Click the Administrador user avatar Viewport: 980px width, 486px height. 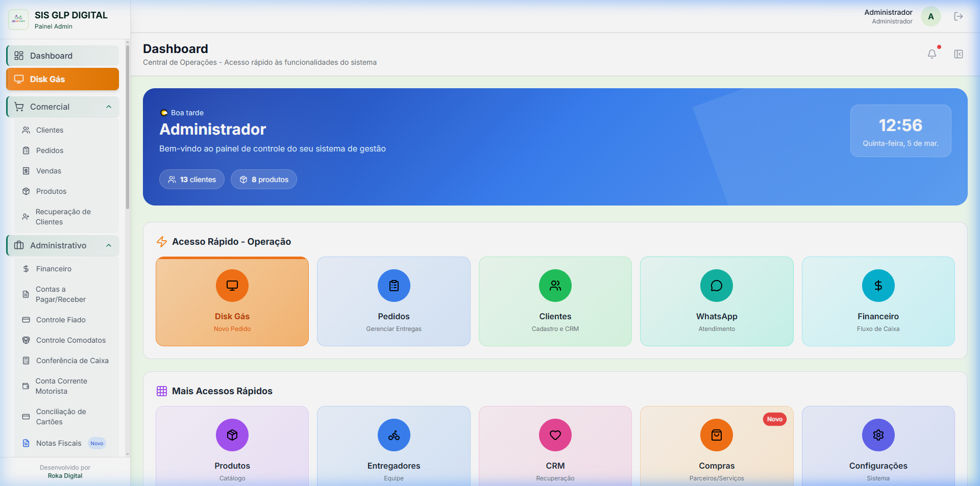click(x=930, y=16)
